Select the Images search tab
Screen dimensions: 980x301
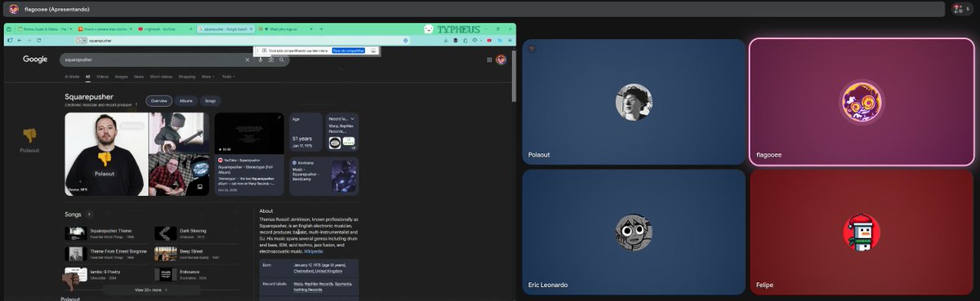[x=121, y=77]
